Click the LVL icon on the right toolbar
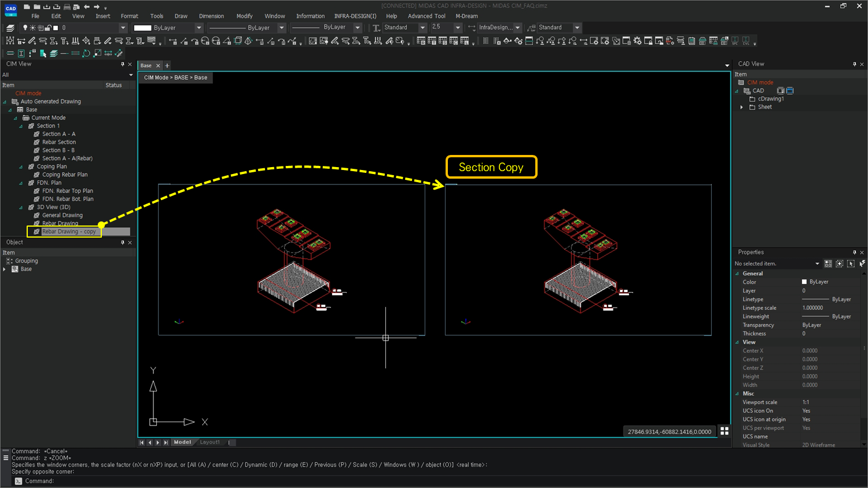Viewport: 868px width, 488px height. coord(746,42)
